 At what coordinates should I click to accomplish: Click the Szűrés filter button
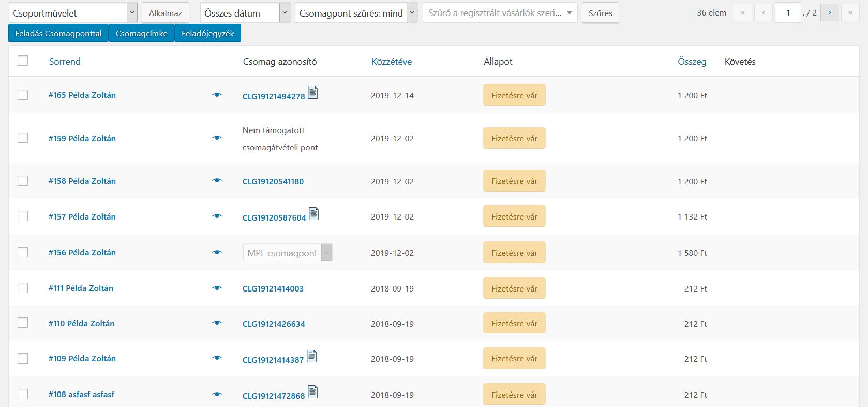[x=601, y=13]
